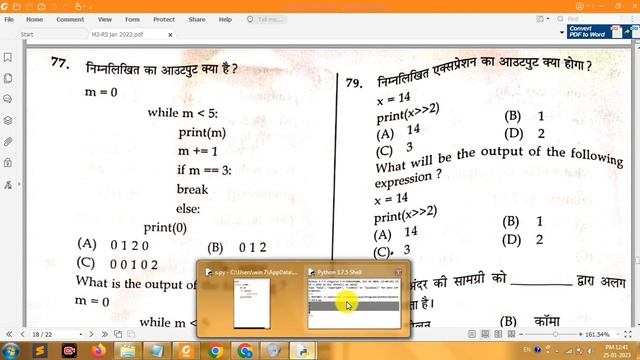Viewport: 640px width, 360px height.
Task: Click the 161.54% zoom level value
Action: (597, 334)
